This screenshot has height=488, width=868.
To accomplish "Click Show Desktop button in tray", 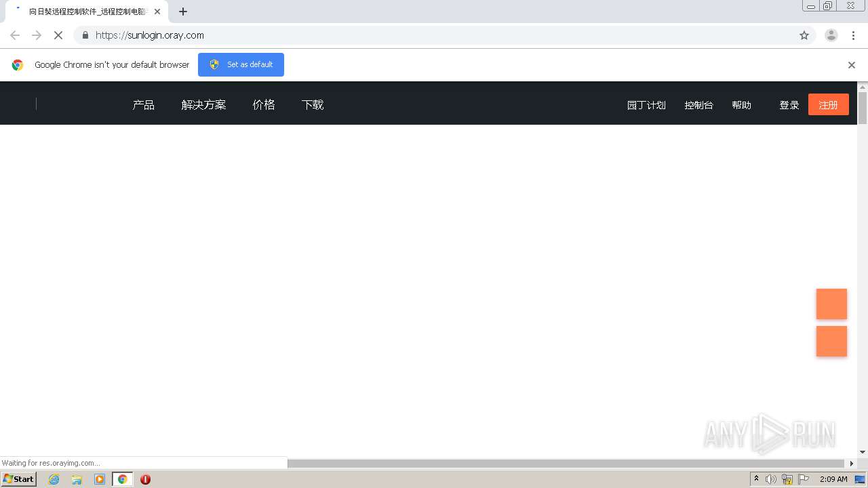I will tap(860, 479).
